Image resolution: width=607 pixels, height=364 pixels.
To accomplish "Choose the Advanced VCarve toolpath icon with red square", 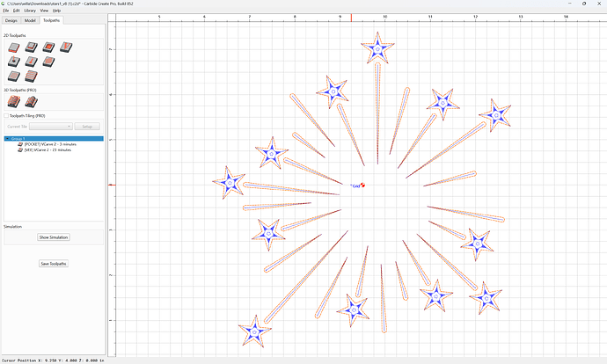I will (48, 47).
